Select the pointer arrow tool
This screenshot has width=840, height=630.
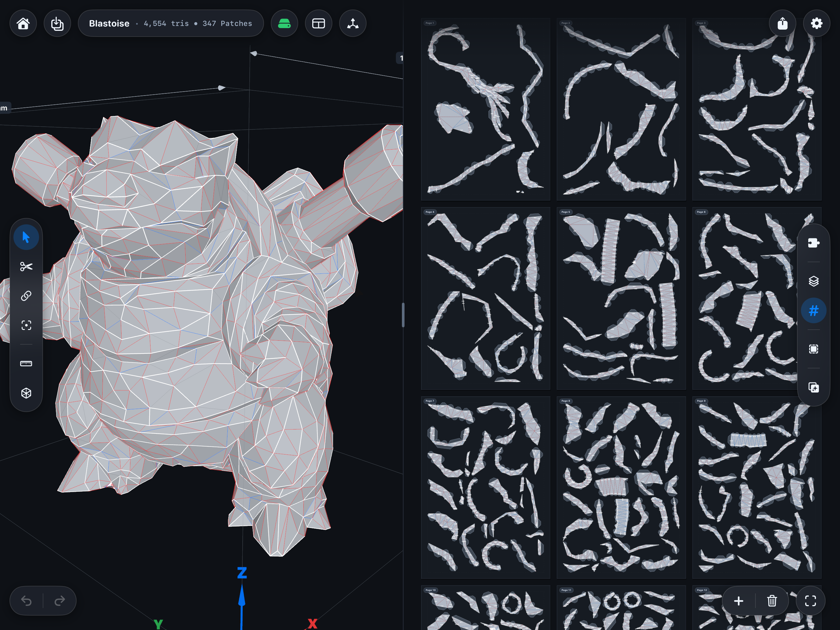26,237
